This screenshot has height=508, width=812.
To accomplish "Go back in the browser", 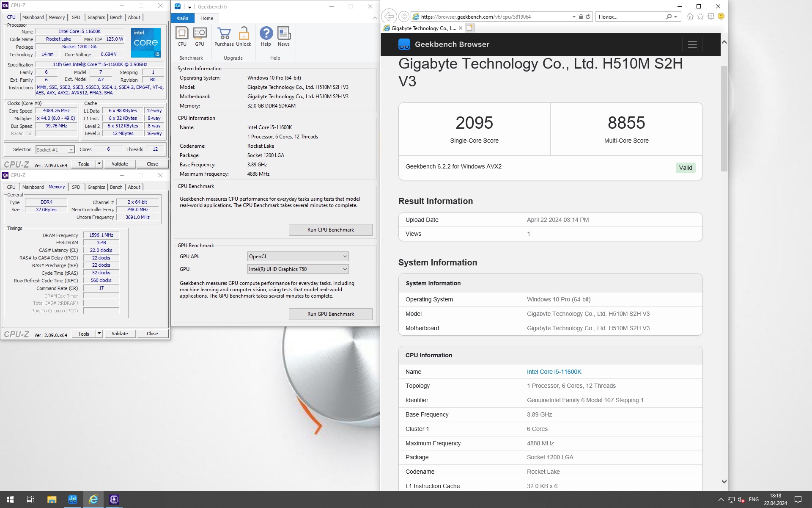I will pyautogui.click(x=389, y=17).
